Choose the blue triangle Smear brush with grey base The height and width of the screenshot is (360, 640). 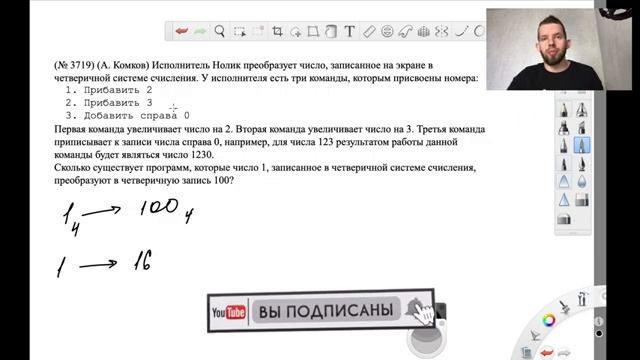(564, 182)
